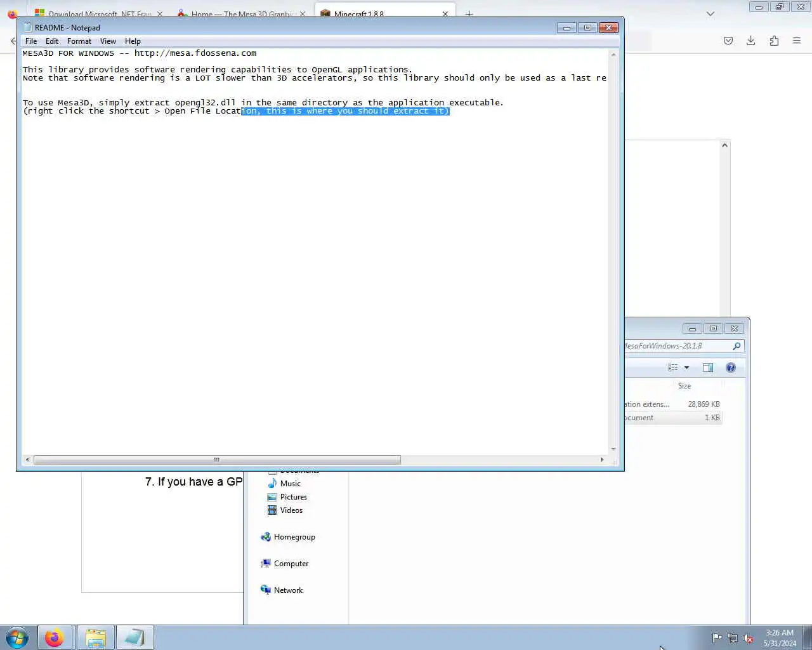This screenshot has width=812, height=650.
Task: Click the network tray icon
Action: [733, 638]
